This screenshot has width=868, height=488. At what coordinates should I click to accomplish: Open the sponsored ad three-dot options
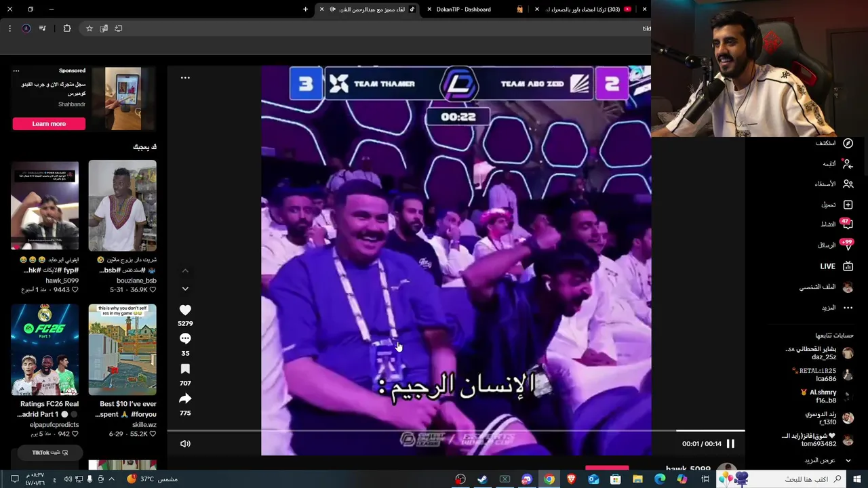coord(16,70)
